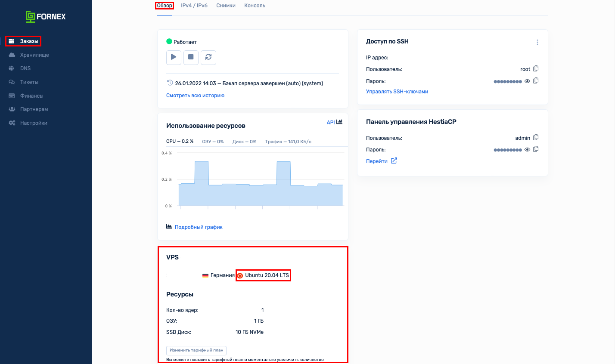Click the area chart icon near Подробный график

pyautogui.click(x=169, y=226)
